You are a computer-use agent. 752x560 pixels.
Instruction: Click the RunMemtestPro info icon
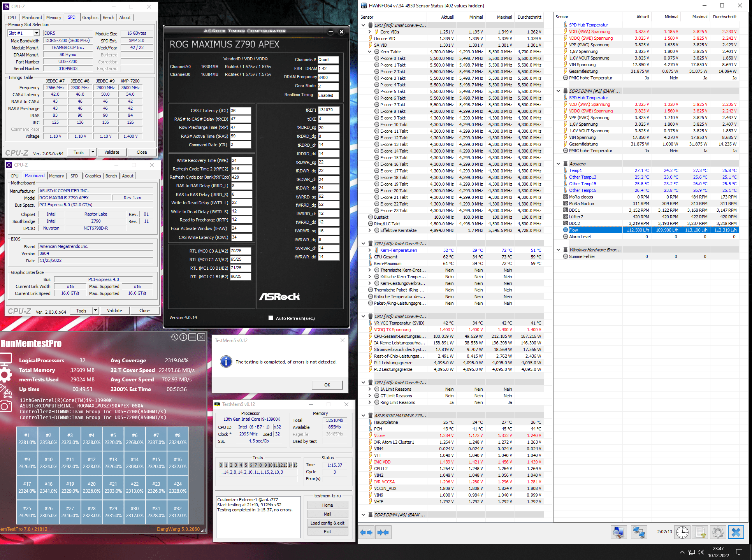(x=183, y=337)
